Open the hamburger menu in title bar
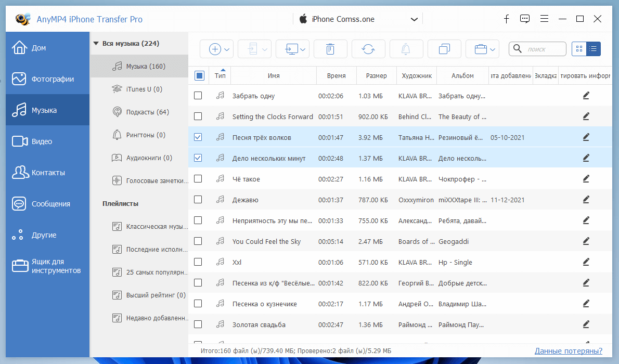 point(544,19)
